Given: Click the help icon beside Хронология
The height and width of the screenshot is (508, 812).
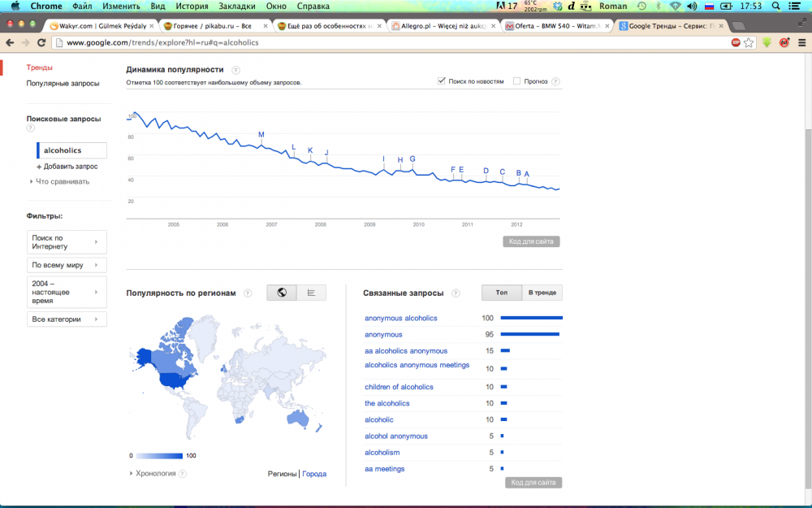Looking at the screenshot, I should coord(182,473).
